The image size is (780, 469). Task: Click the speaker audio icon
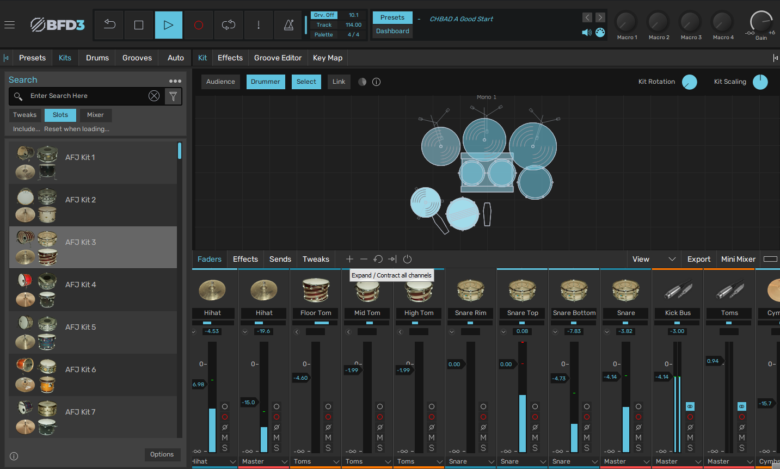(587, 32)
